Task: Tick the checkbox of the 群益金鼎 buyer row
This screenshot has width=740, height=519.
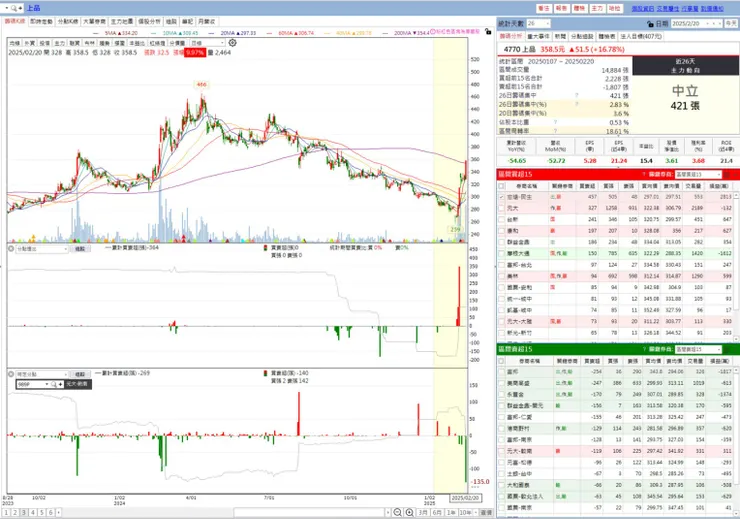Action: pos(501,242)
